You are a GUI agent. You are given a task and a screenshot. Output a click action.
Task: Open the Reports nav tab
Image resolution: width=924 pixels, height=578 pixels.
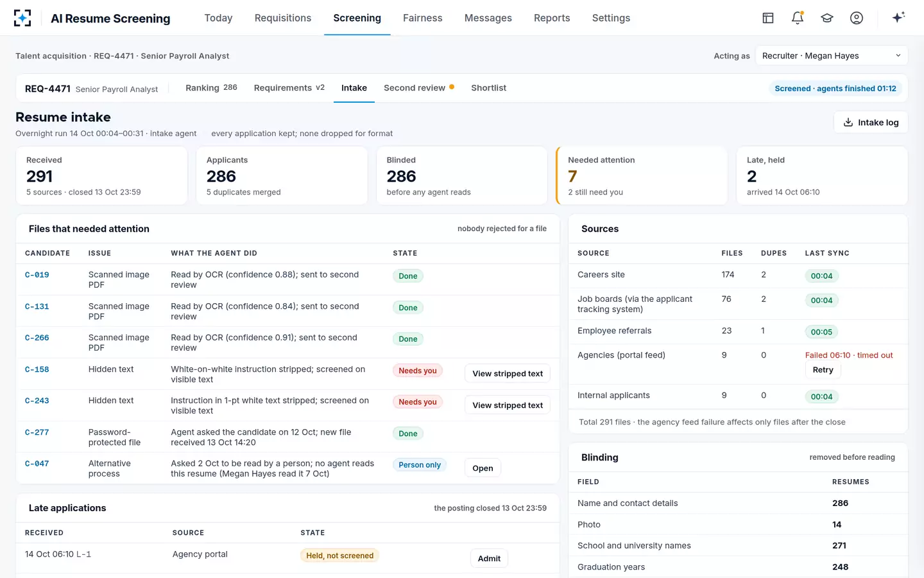[552, 18]
